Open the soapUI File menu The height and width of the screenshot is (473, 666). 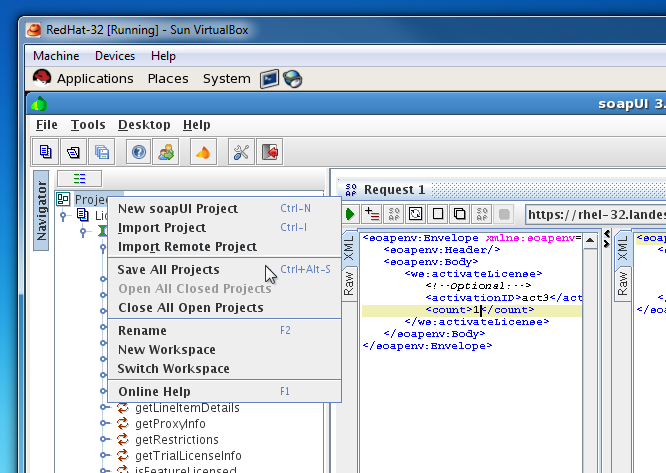[47, 125]
